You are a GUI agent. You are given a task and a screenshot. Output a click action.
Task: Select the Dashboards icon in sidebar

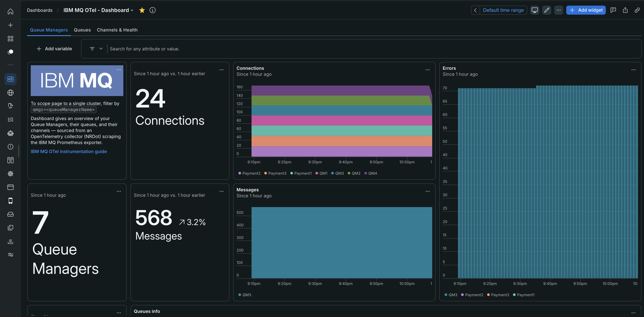10,79
